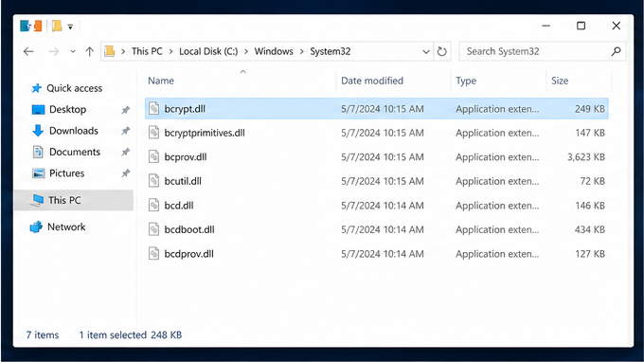This screenshot has width=644, height=362.
Task: Click the 72 KB size value
Action: tap(593, 181)
